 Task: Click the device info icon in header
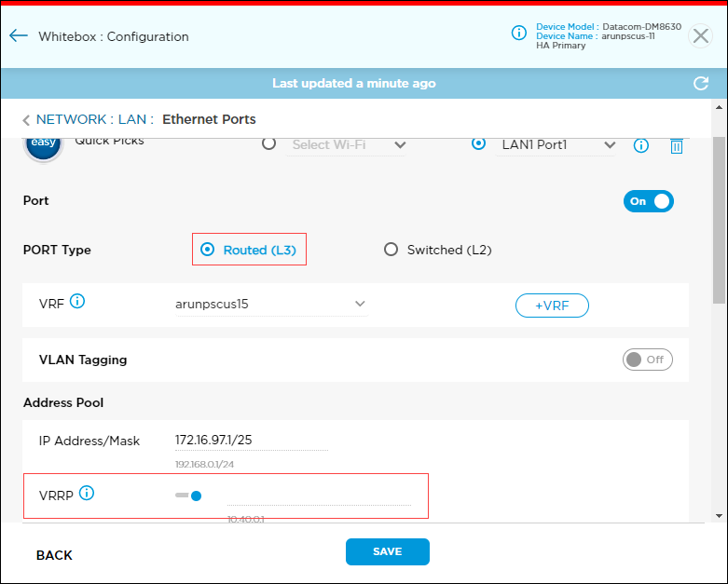pos(519,34)
